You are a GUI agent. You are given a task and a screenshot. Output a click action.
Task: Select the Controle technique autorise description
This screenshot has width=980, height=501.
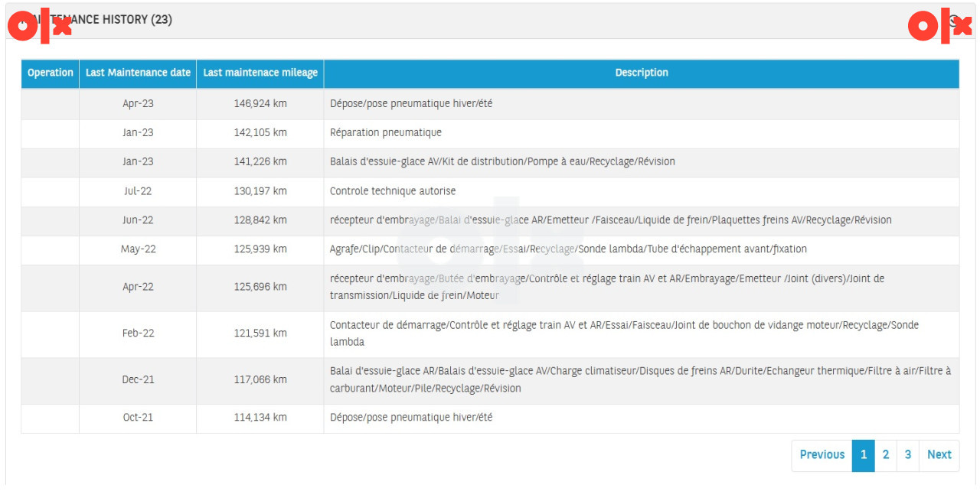[393, 191]
